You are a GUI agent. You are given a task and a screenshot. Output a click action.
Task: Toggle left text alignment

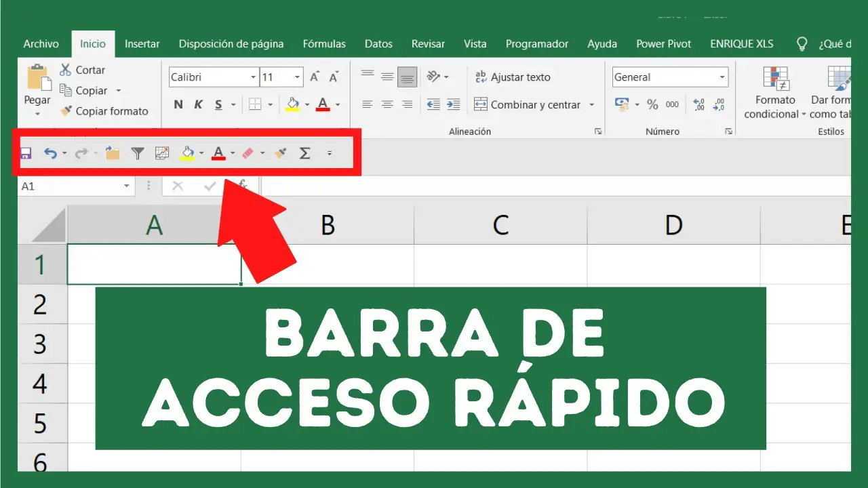[x=367, y=104]
